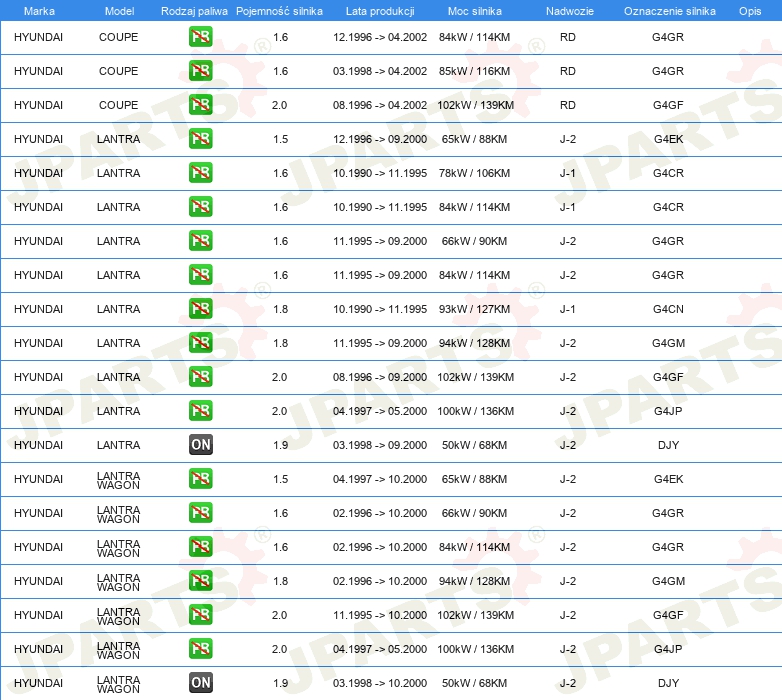Click the Marka column header
This screenshot has height=700, width=782.
click(39, 11)
